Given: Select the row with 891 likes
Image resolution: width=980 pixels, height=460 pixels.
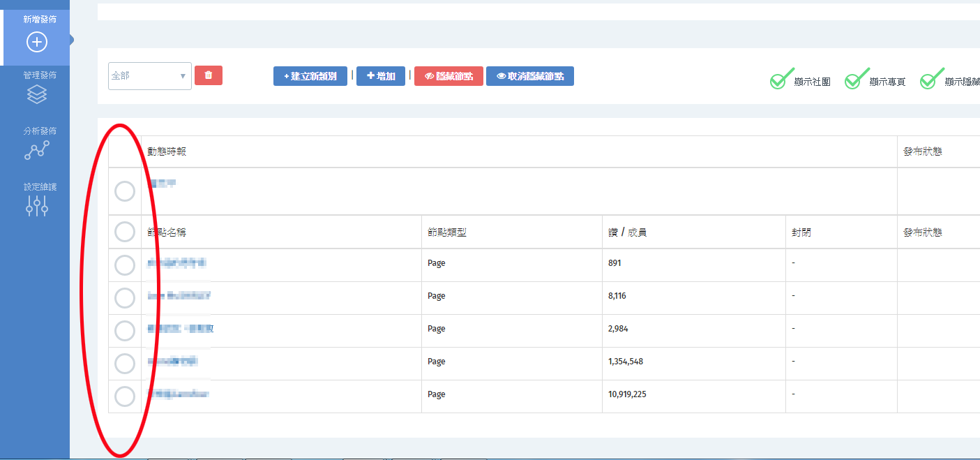Looking at the screenshot, I should coord(125,265).
